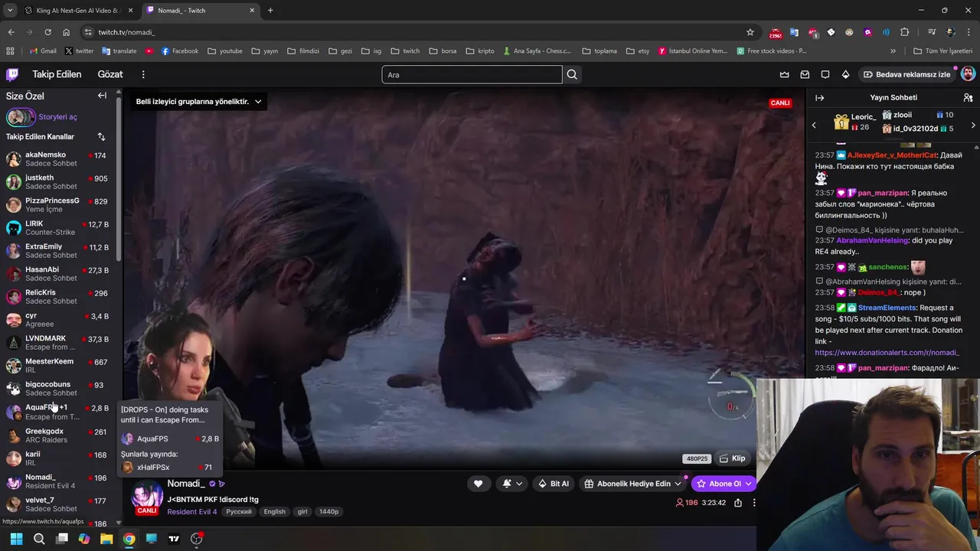Open the borsa bookmarks folder
The width and height of the screenshot is (980, 551).
[443, 51]
